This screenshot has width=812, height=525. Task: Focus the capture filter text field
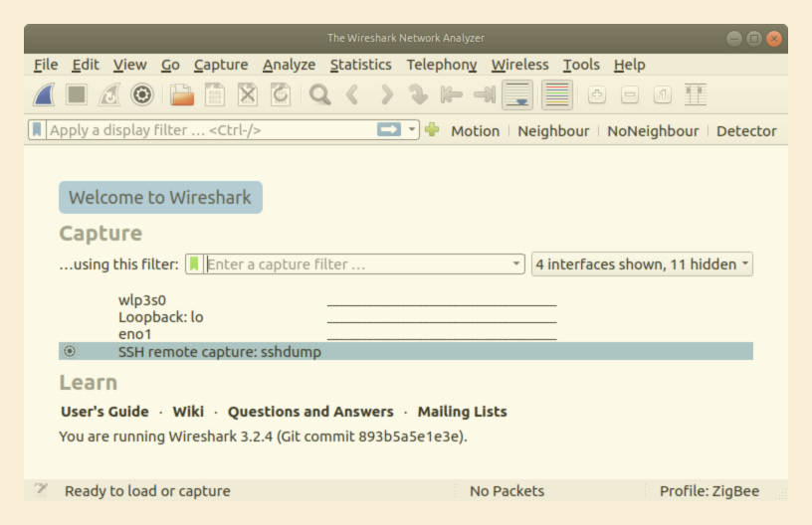pos(356,263)
